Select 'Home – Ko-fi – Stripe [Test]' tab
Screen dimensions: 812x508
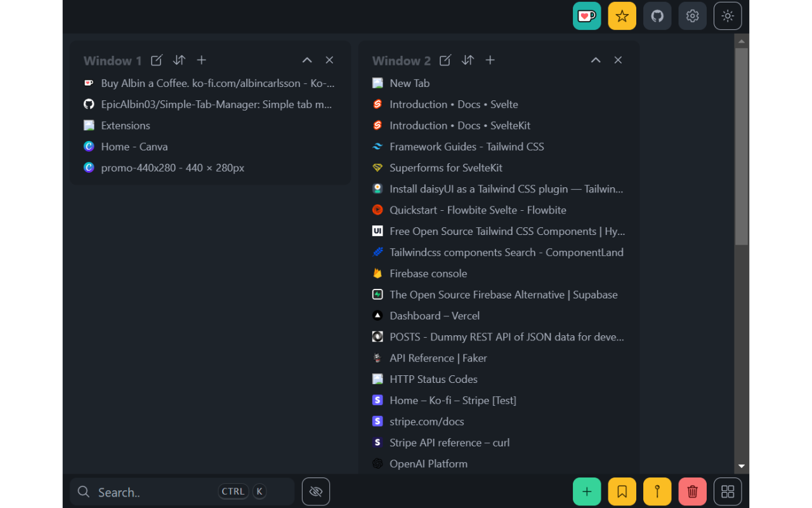click(499, 400)
